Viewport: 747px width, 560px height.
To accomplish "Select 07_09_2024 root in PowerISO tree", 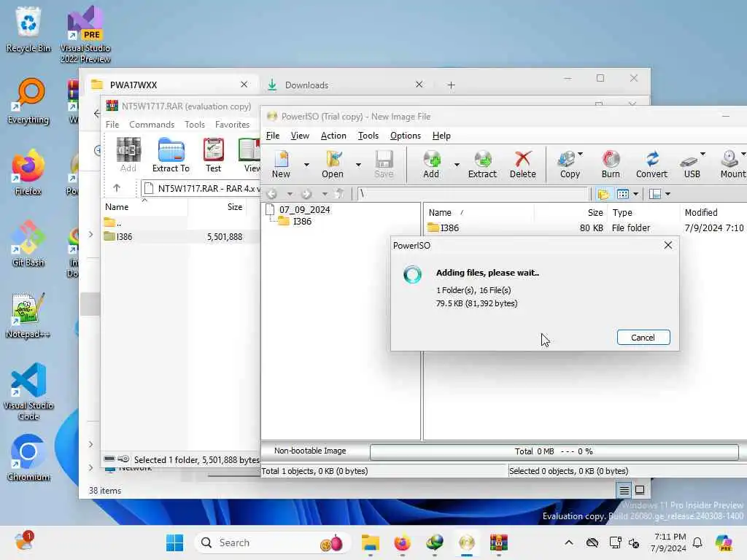I will point(304,209).
